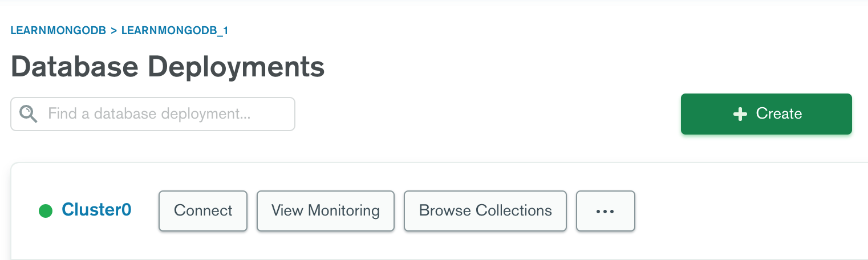Open the Cluster0 cluster details

coord(96,210)
